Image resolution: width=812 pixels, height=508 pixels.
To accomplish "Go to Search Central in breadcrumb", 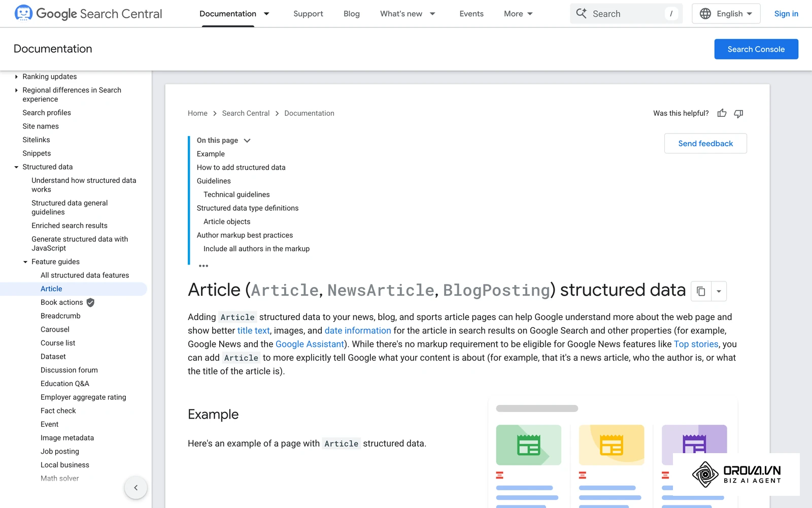I will [x=246, y=113].
